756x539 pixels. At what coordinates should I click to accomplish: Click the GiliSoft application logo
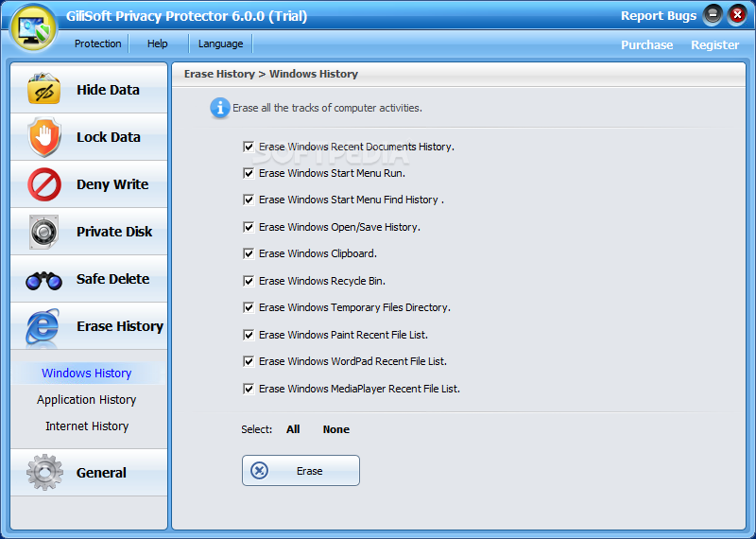click(34, 28)
